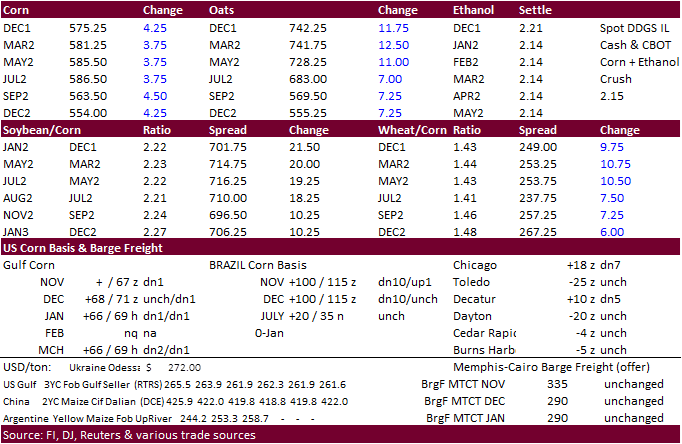The width and height of the screenshot is (682, 444).
Task: Select wheat/corn ratio 1.48
Action: pos(465,232)
